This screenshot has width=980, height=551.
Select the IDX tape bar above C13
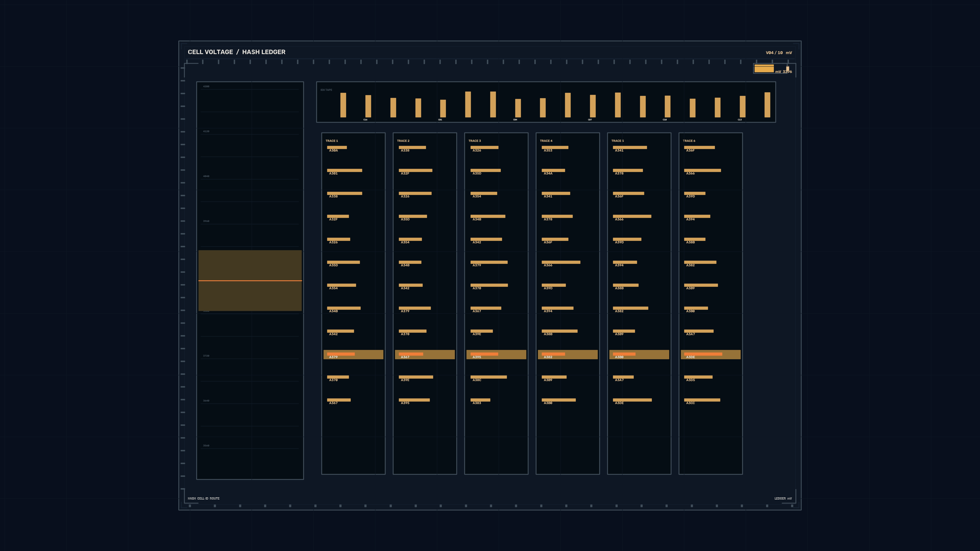coord(742,106)
